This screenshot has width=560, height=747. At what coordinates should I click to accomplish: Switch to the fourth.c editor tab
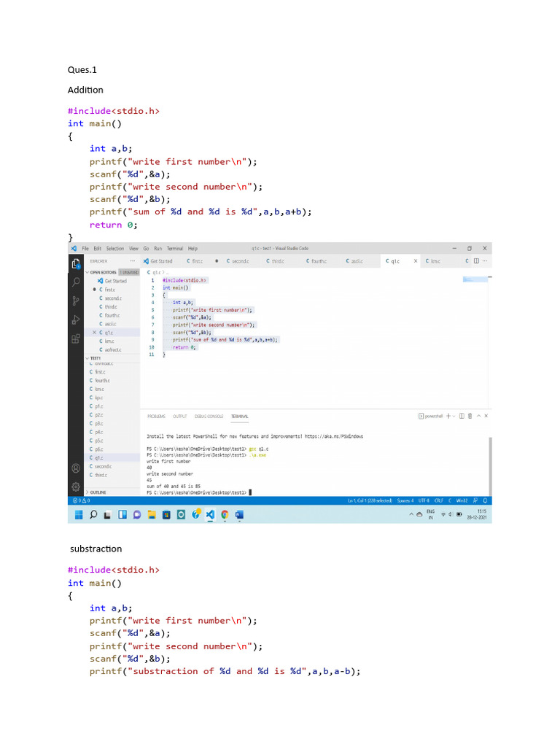click(316, 260)
